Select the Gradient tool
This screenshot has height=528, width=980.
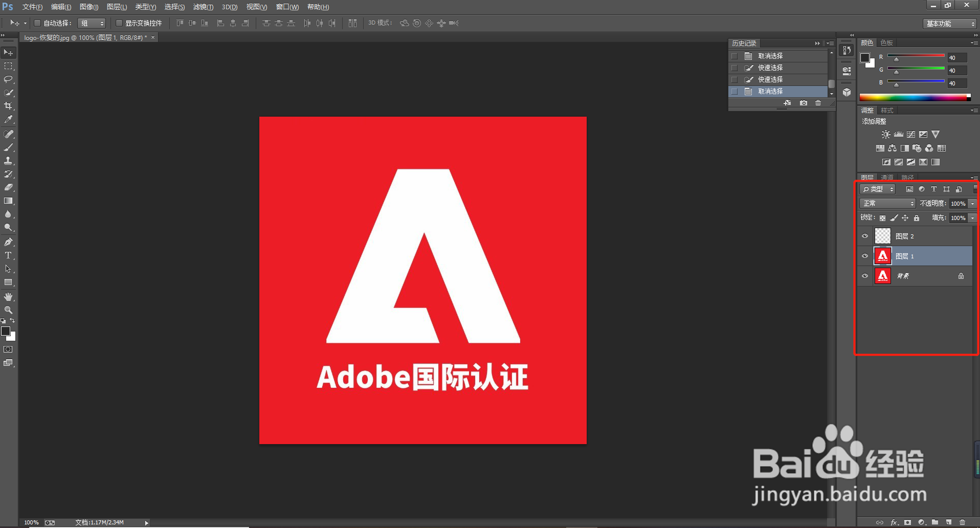click(8, 201)
